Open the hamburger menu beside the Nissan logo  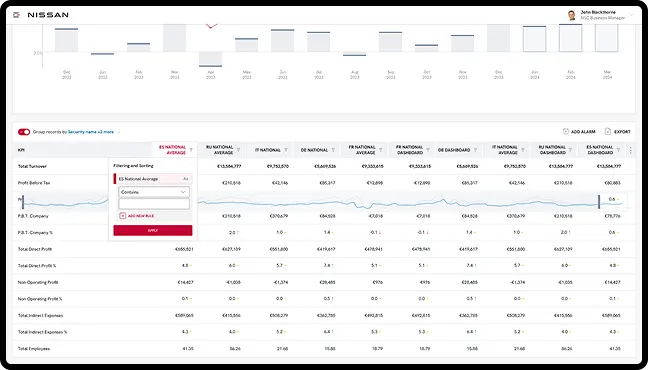coord(16,15)
